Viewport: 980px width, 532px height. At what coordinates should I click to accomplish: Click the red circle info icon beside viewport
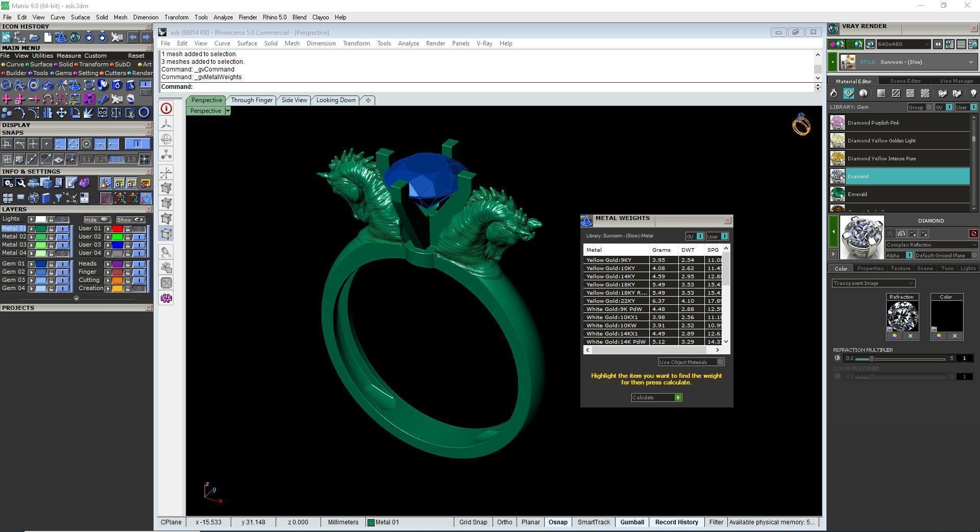click(x=166, y=108)
